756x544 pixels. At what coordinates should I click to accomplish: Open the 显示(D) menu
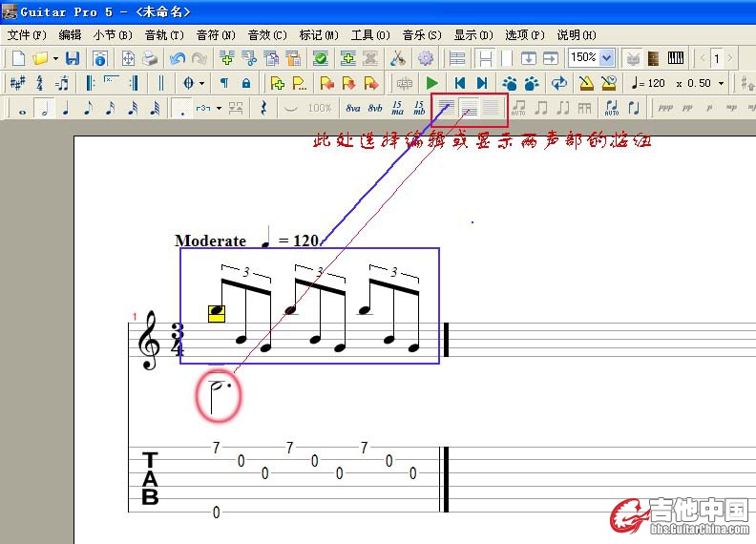pyautogui.click(x=473, y=35)
